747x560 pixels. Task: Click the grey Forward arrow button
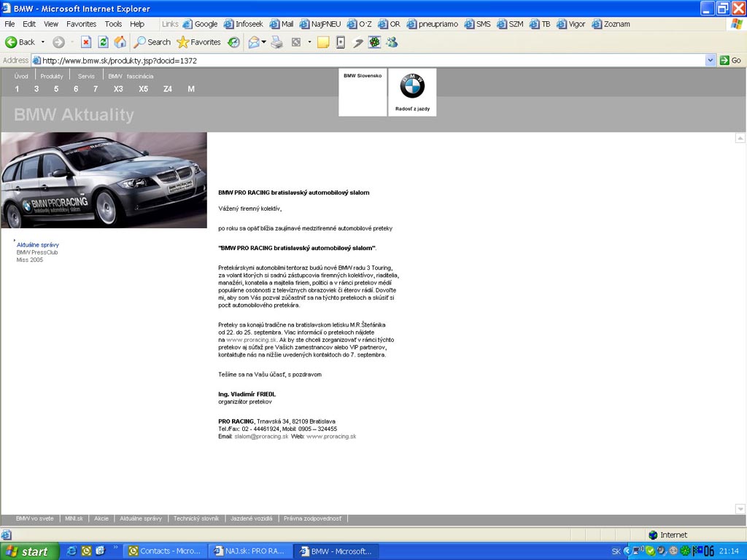point(58,42)
